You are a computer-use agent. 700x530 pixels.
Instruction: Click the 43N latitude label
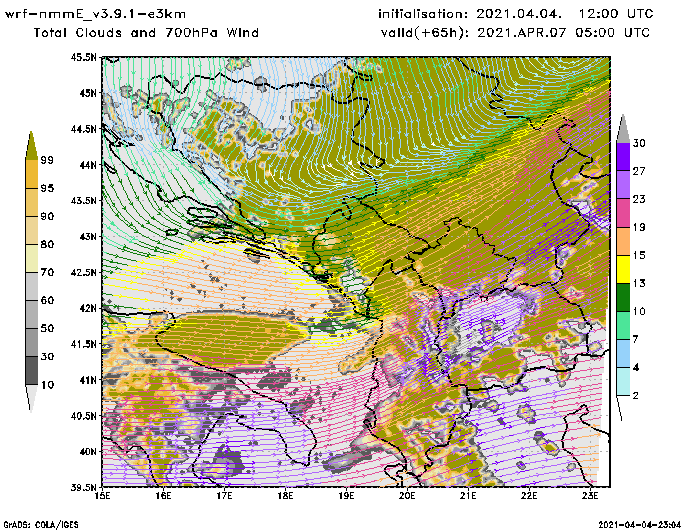click(x=88, y=236)
